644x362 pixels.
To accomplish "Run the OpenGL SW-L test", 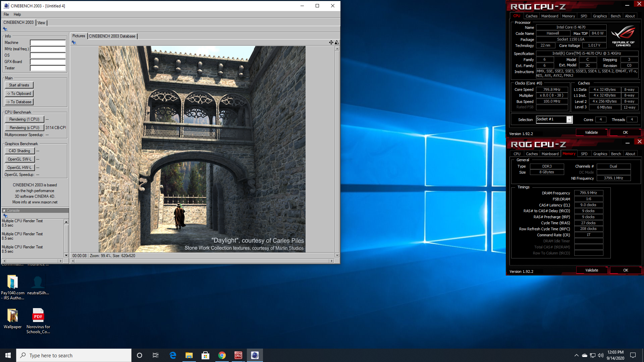I will click(19, 159).
